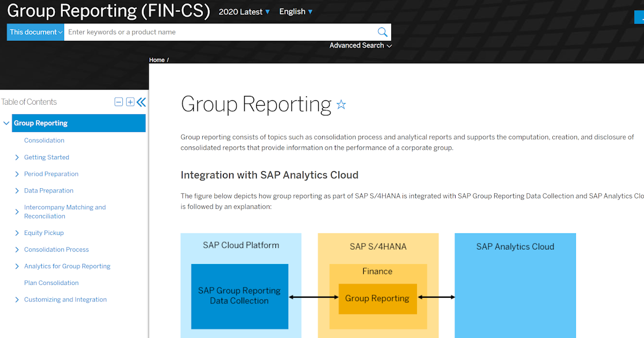The width and height of the screenshot is (644, 338).
Task: Expand the Advanced Search options
Action: (360, 46)
